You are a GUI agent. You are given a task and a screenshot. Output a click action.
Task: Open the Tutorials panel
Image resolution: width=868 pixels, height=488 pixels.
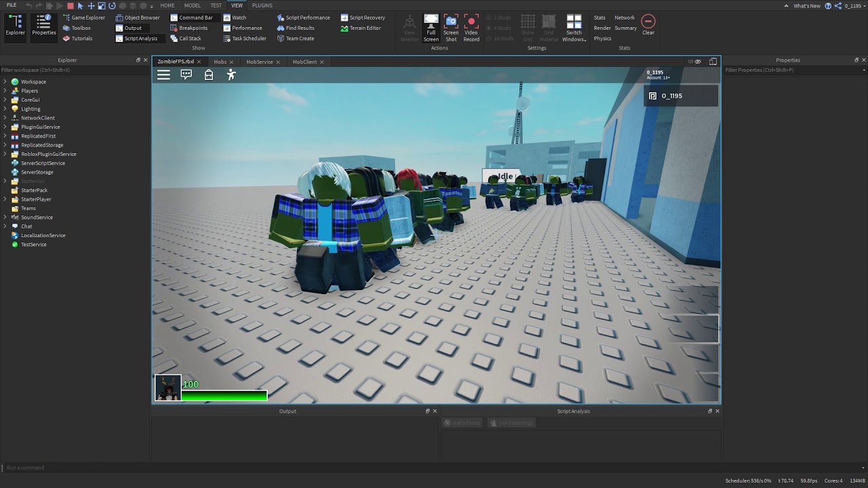77,39
